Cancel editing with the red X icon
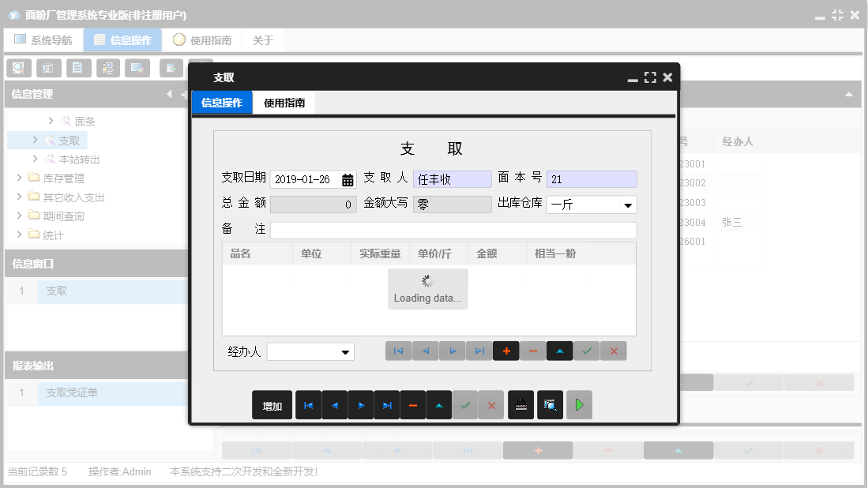Image resolution: width=868 pixels, height=488 pixels. coord(614,351)
